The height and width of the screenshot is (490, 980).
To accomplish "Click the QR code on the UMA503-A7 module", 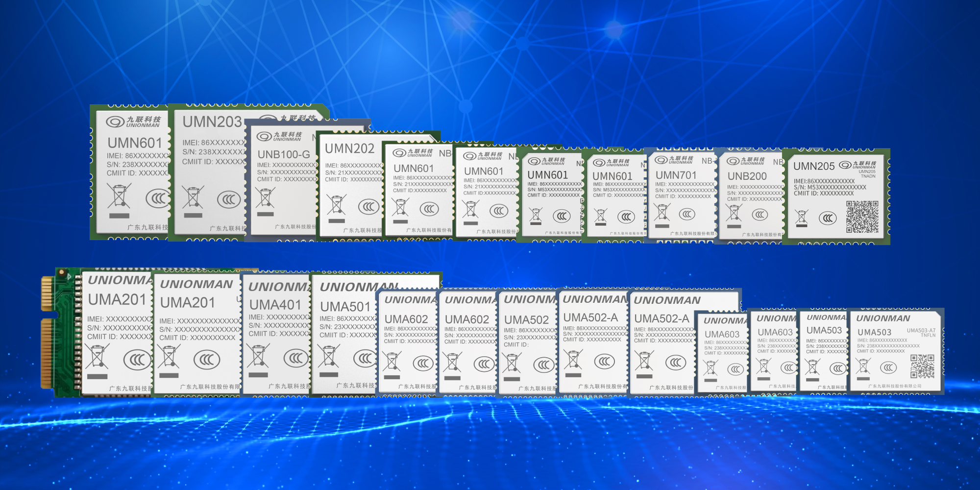I will tap(922, 366).
